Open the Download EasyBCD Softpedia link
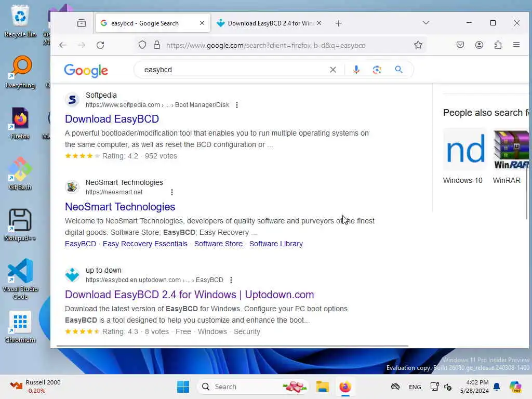The height and width of the screenshot is (399, 532). (x=112, y=119)
